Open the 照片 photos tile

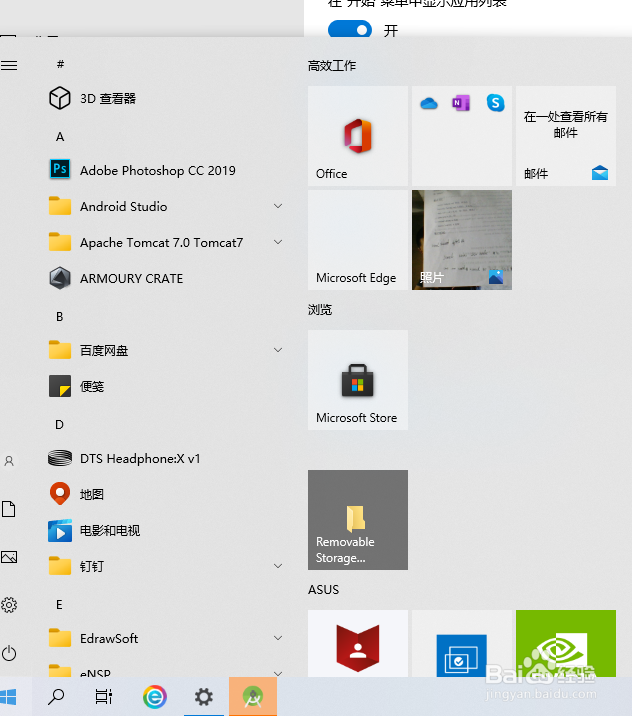462,240
